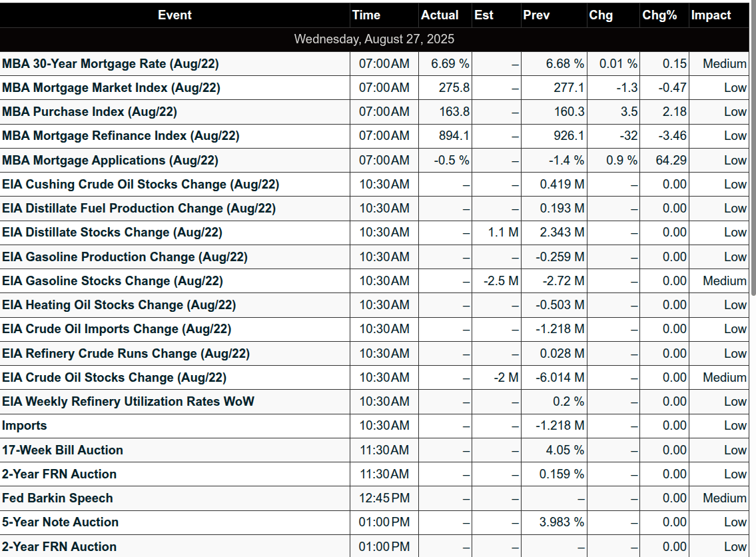The image size is (756, 557).
Task: Open EIA Distillate Fuel Production Change event
Action: click(x=139, y=209)
